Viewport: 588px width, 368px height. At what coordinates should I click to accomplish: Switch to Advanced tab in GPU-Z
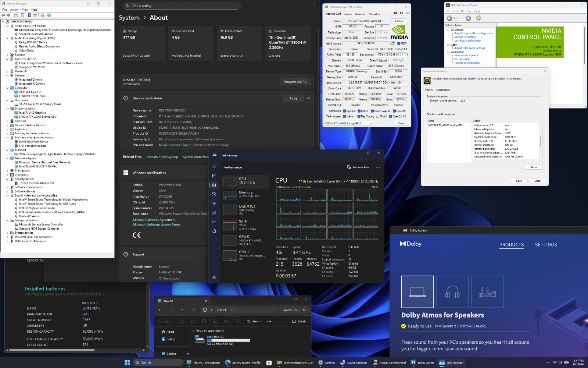[361, 14]
